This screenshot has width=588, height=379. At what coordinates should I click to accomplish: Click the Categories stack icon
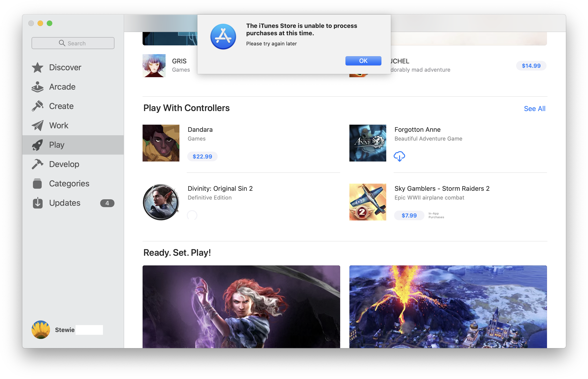[37, 184]
